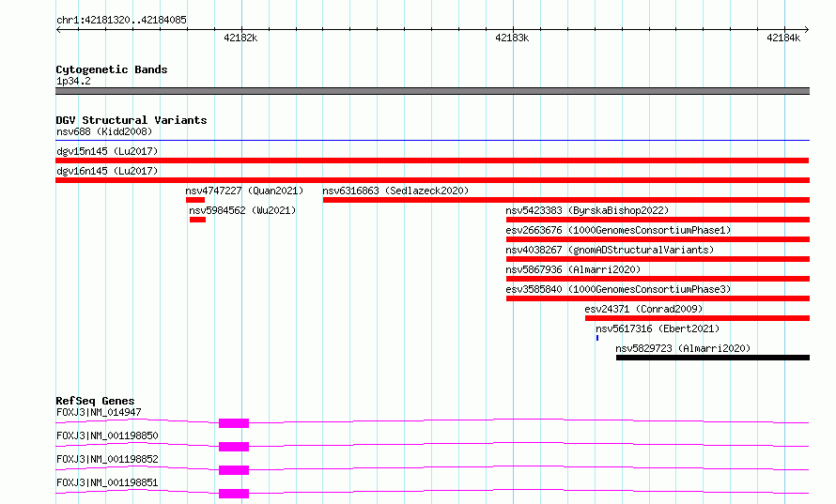836x504 pixels.
Task: Click the red esv2663676 variant bar
Action: click(x=658, y=239)
